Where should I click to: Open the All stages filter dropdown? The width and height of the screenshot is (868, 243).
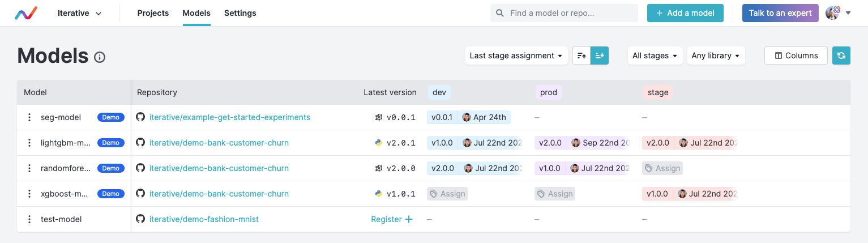(x=655, y=56)
